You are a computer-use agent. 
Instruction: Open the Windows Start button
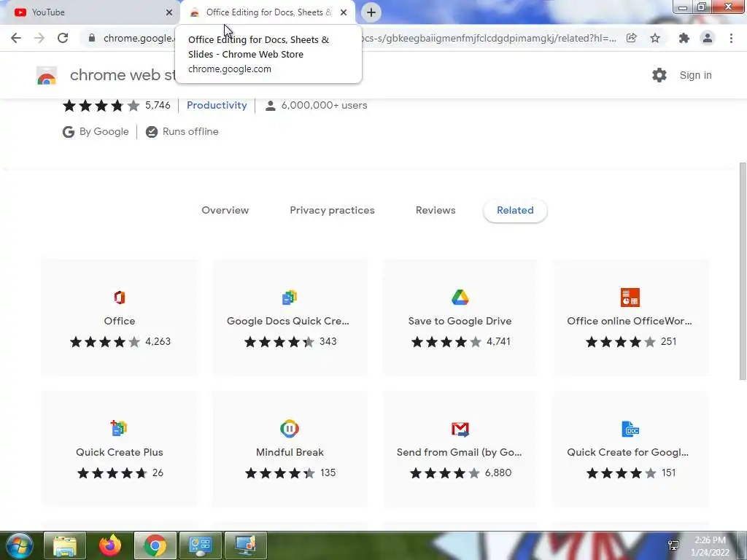click(x=19, y=545)
